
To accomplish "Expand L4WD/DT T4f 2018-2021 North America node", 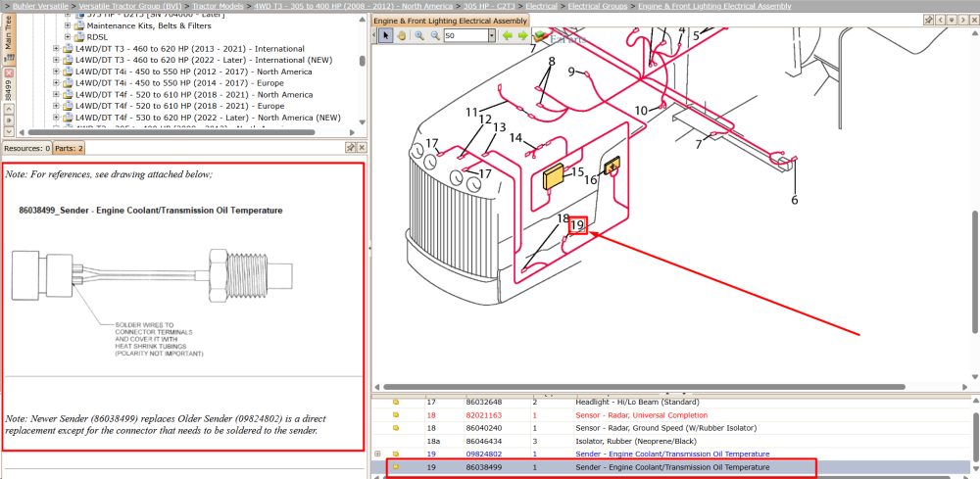I will [56, 94].
